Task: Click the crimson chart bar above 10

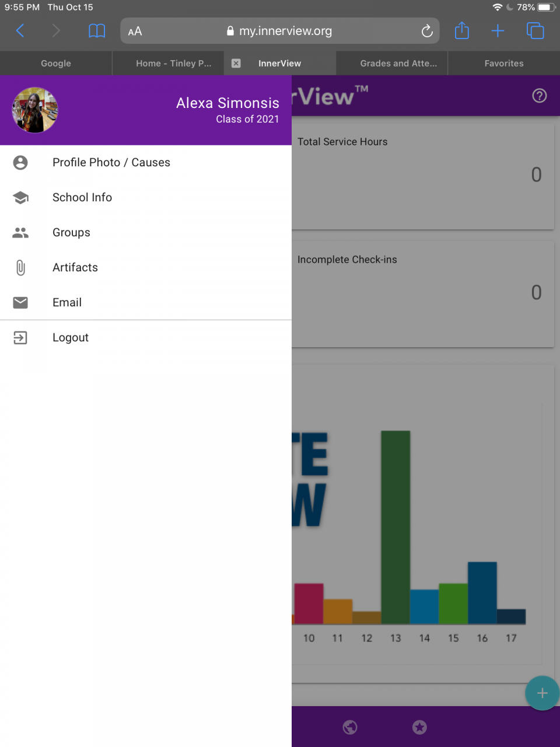Action: (309, 604)
